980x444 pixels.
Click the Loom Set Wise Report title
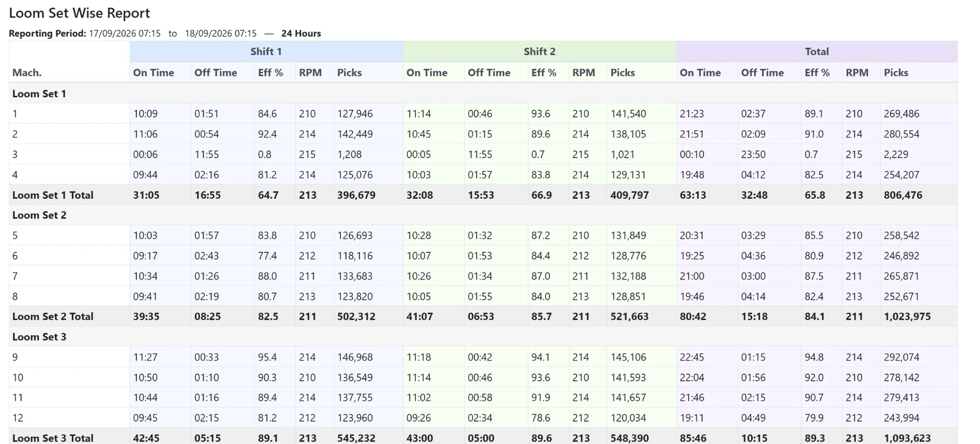coord(79,13)
